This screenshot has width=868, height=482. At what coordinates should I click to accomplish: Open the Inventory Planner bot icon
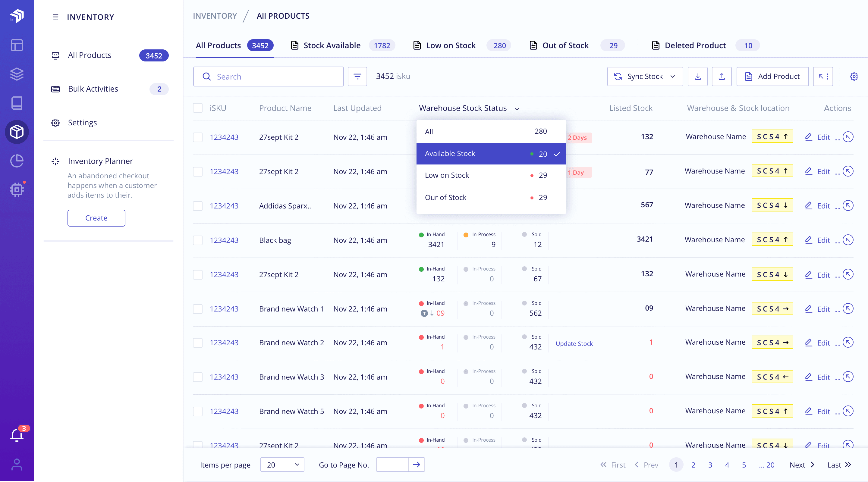[17, 189]
